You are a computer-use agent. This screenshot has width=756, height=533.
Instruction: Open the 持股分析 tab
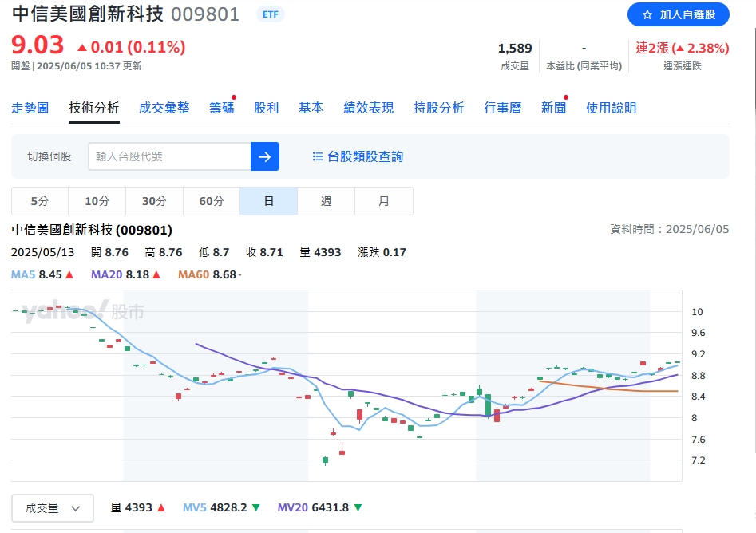[x=439, y=108]
